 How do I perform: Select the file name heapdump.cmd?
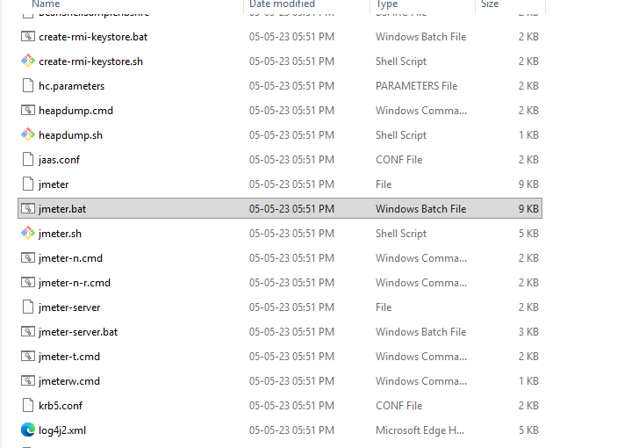point(76,111)
